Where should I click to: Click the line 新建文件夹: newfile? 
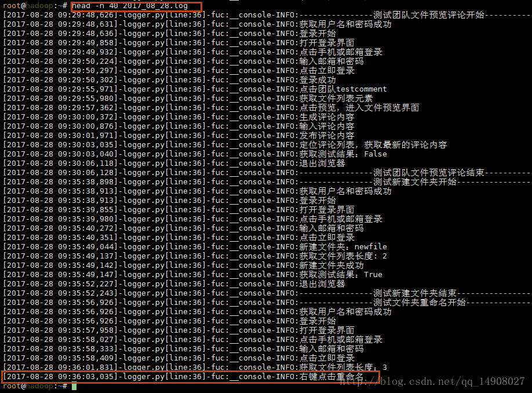[x=195, y=247]
